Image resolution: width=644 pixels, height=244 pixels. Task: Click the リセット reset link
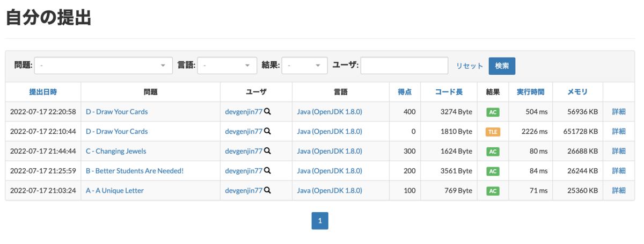(x=470, y=66)
